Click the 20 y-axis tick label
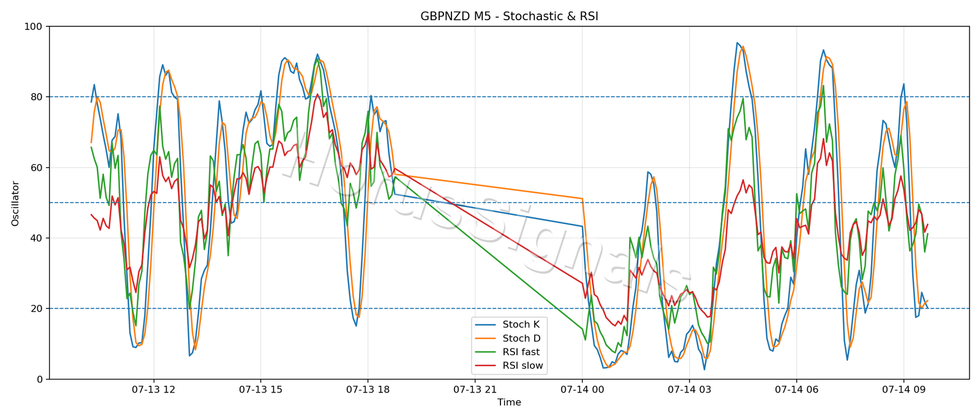The image size is (980, 420). (x=37, y=309)
